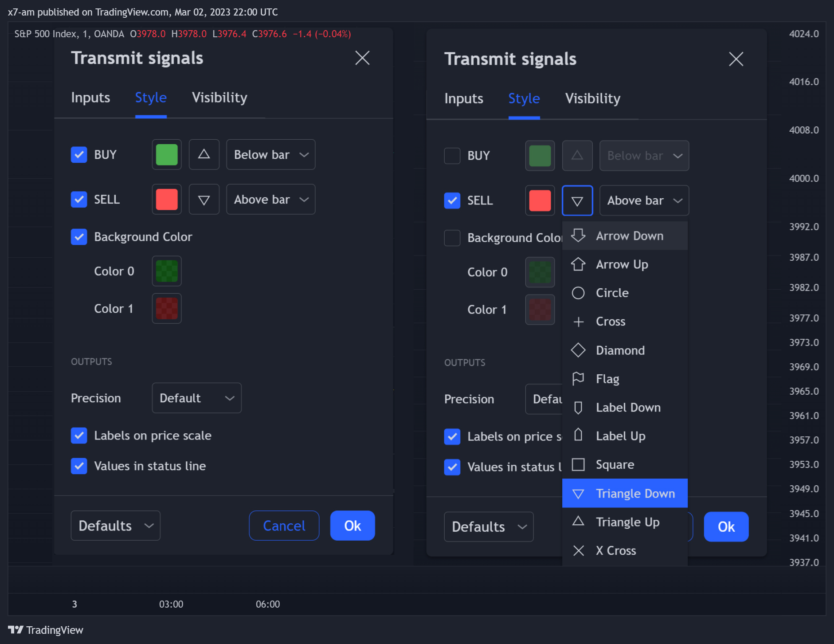Enable BUY checkbox in right dialog
Viewport: 834px width, 644px height.
click(452, 156)
